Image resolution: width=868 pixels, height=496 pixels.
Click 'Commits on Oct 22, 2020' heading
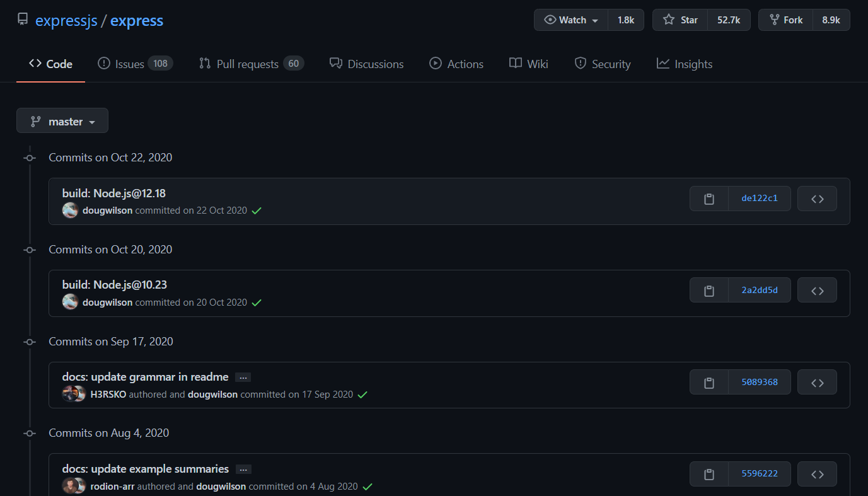coord(110,158)
